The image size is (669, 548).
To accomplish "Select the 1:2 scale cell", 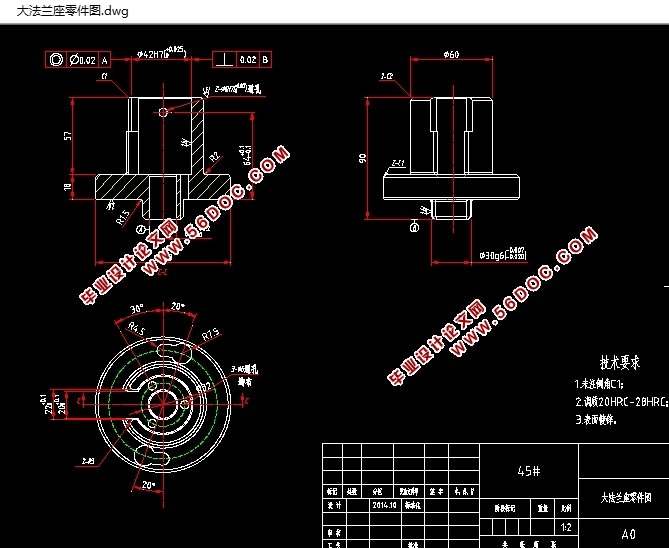I will click(x=567, y=525).
